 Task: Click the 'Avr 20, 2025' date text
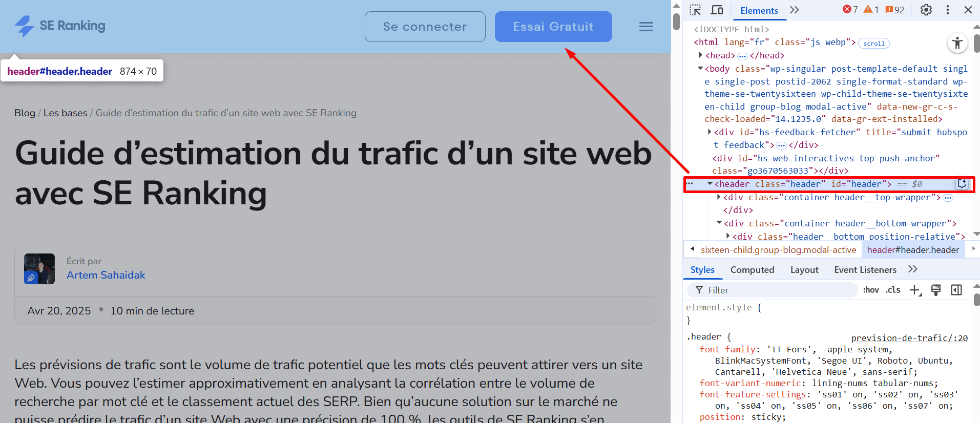point(59,311)
